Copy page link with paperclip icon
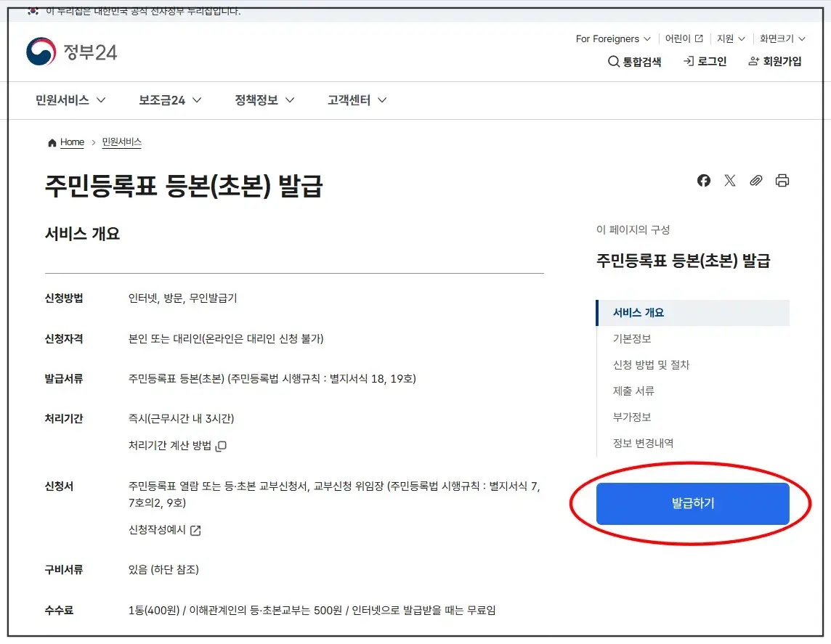831x644 pixels. click(755, 181)
